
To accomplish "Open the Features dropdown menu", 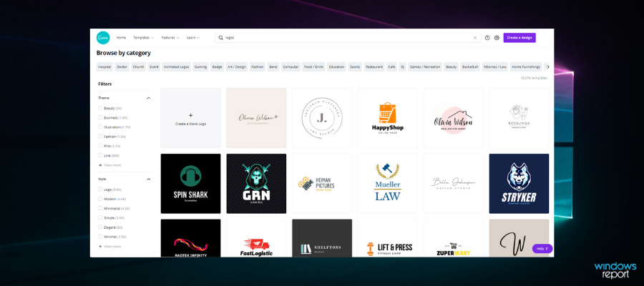I will [170, 38].
